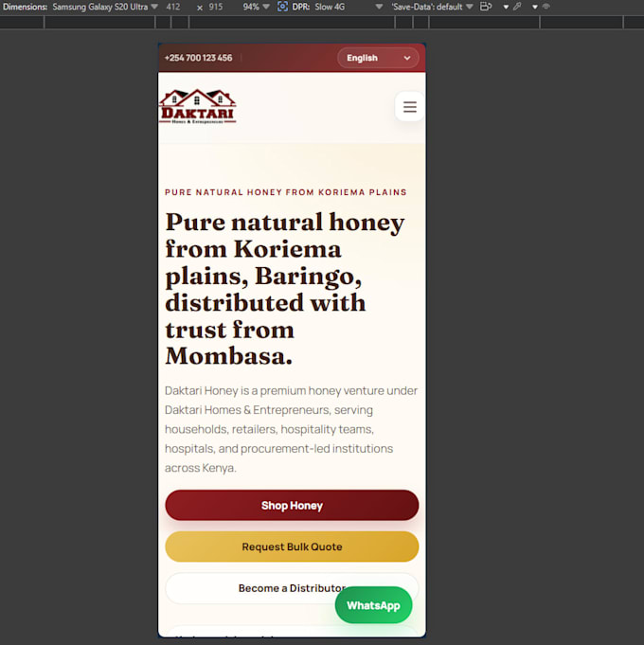Click the red 'PURE NATURAL HONEY FROM KORIEMA PLAINS' tagline
The width and height of the screenshot is (644, 645).
[x=286, y=192]
